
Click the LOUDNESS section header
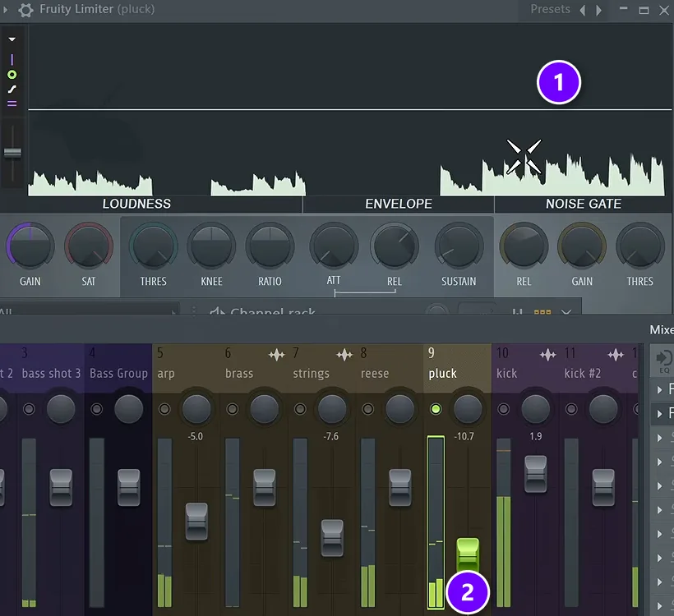click(136, 204)
